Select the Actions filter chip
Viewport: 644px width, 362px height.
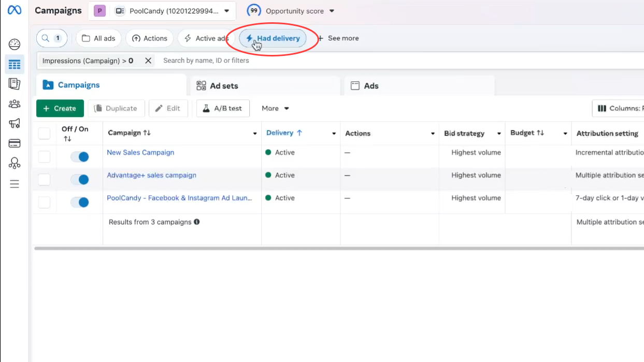click(x=150, y=38)
